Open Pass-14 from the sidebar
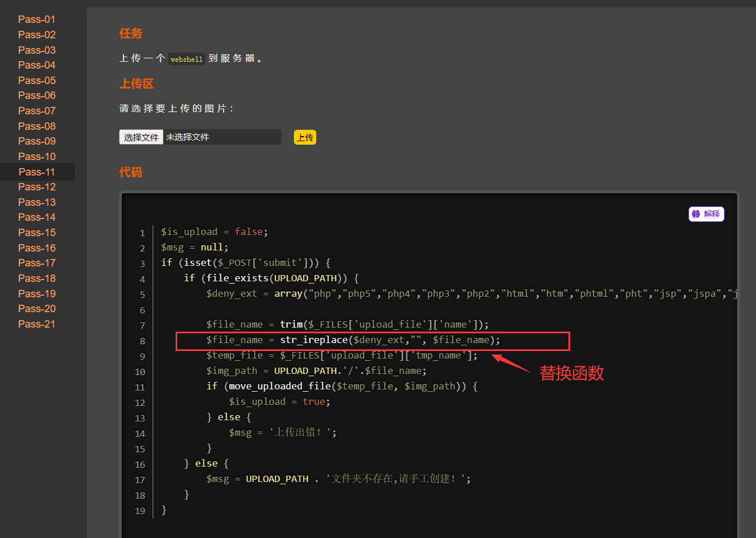Viewport: 756px width, 538px height. (37, 217)
